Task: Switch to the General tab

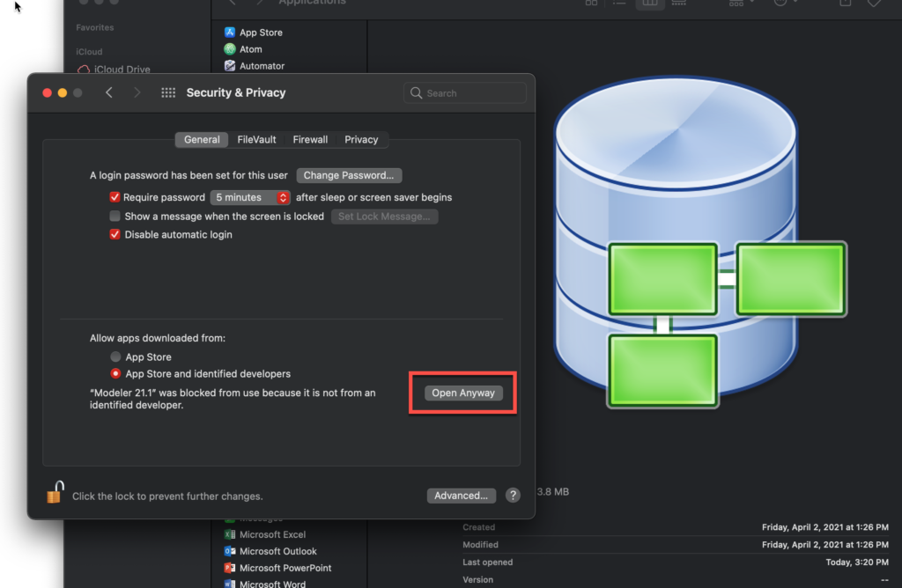Action: click(202, 140)
